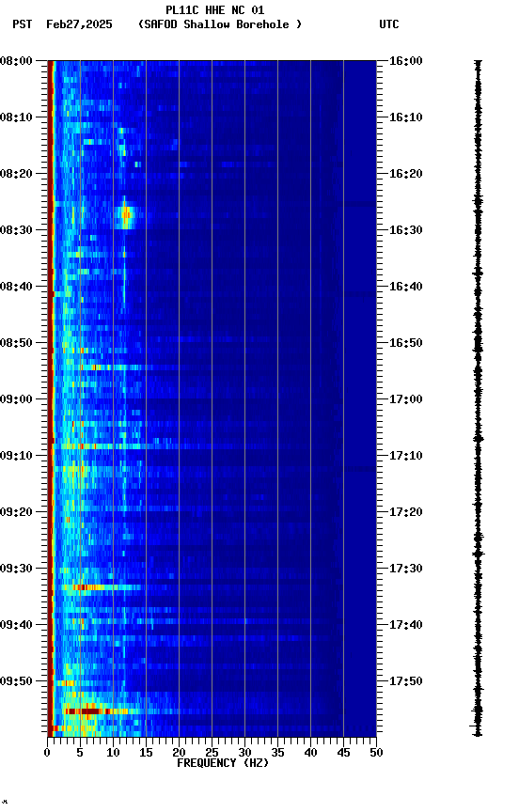Click the Feb27,2025 date label
The height and width of the screenshot is (812, 519).
[79, 24]
